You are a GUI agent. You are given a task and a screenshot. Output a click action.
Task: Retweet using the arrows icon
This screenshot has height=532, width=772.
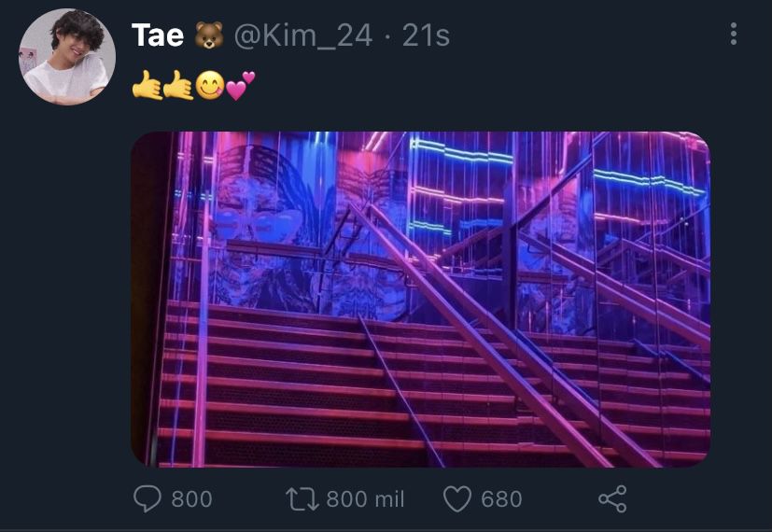[302, 499]
